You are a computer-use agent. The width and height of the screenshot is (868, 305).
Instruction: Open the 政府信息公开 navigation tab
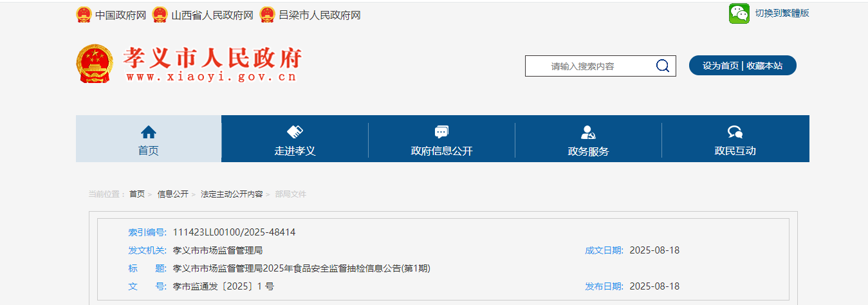click(441, 138)
